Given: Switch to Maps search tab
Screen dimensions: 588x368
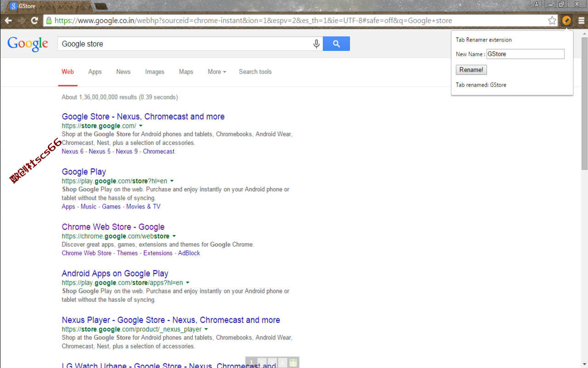Looking at the screenshot, I should pos(186,72).
